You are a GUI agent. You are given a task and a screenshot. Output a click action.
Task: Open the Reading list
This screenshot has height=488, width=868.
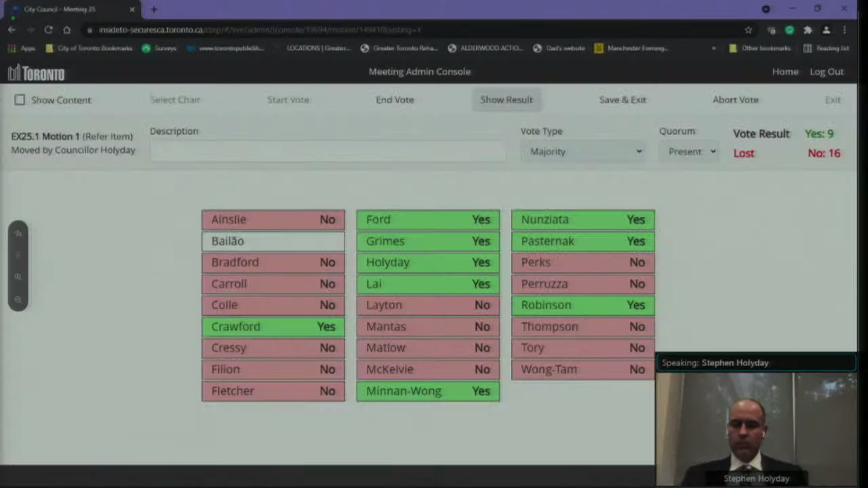click(x=826, y=48)
